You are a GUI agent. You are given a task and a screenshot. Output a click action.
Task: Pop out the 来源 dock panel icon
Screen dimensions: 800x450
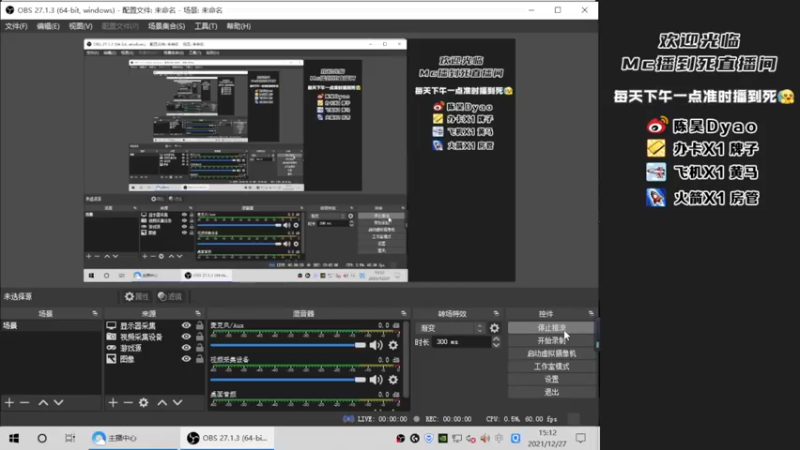point(198,313)
